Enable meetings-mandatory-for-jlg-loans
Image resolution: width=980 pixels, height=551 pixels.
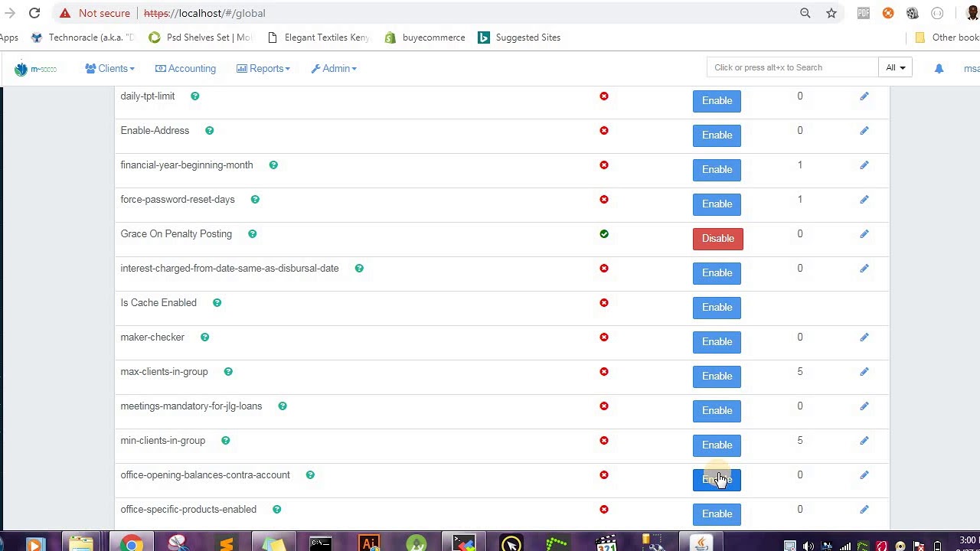[717, 411]
